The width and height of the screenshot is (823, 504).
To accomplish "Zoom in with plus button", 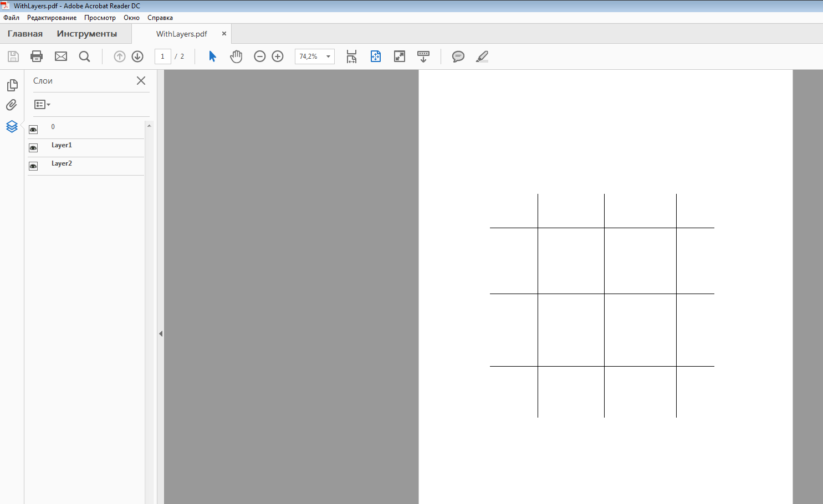I will tap(278, 56).
